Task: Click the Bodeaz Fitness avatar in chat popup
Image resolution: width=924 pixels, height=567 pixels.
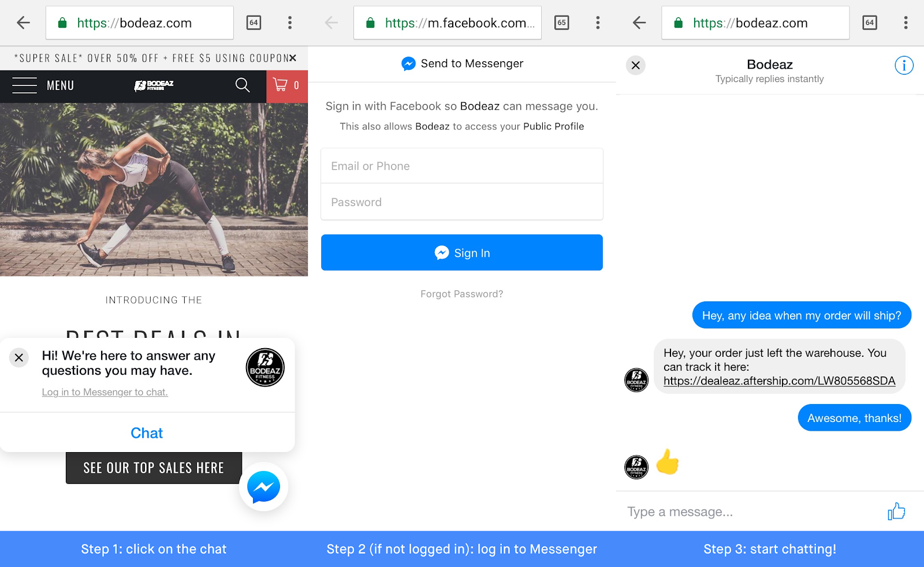Action: (265, 367)
